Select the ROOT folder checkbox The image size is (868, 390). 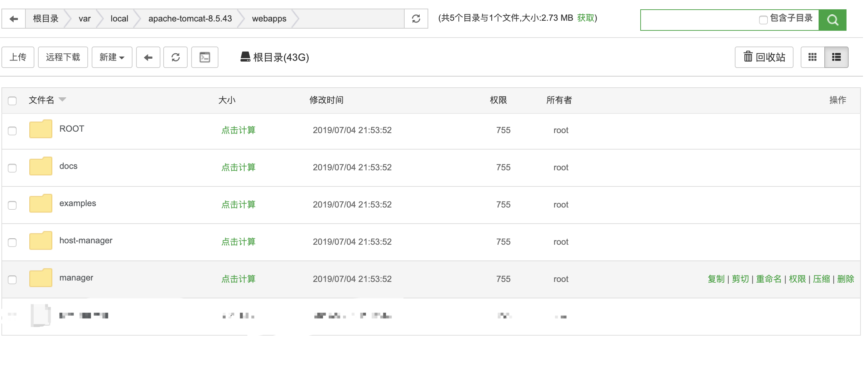[12, 131]
